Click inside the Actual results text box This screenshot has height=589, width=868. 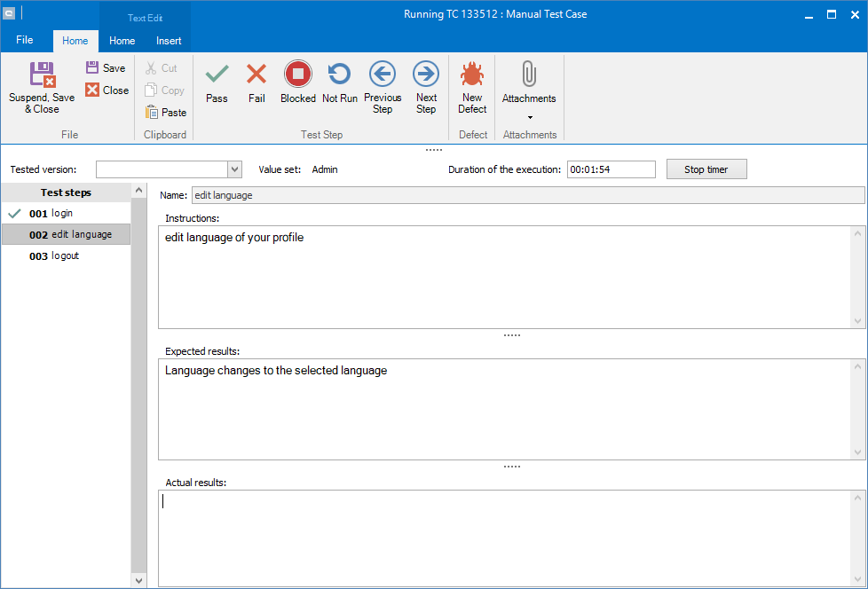click(x=506, y=537)
